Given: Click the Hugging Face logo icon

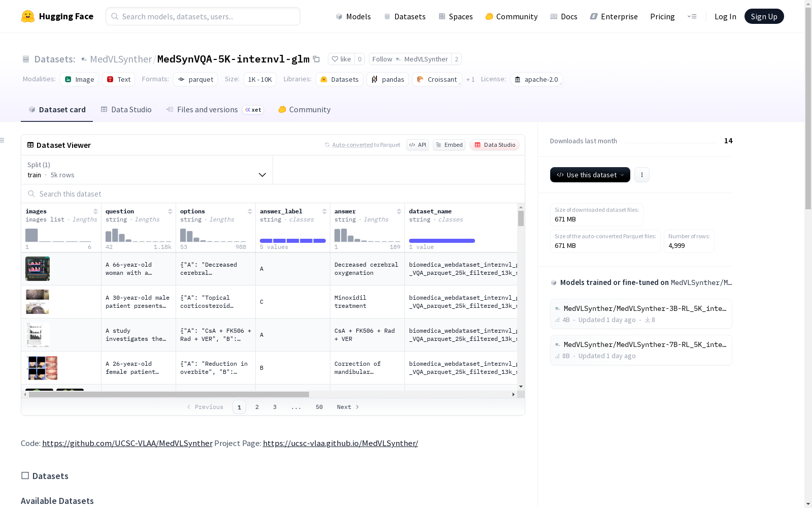Looking at the screenshot, I should coord(28,16).
